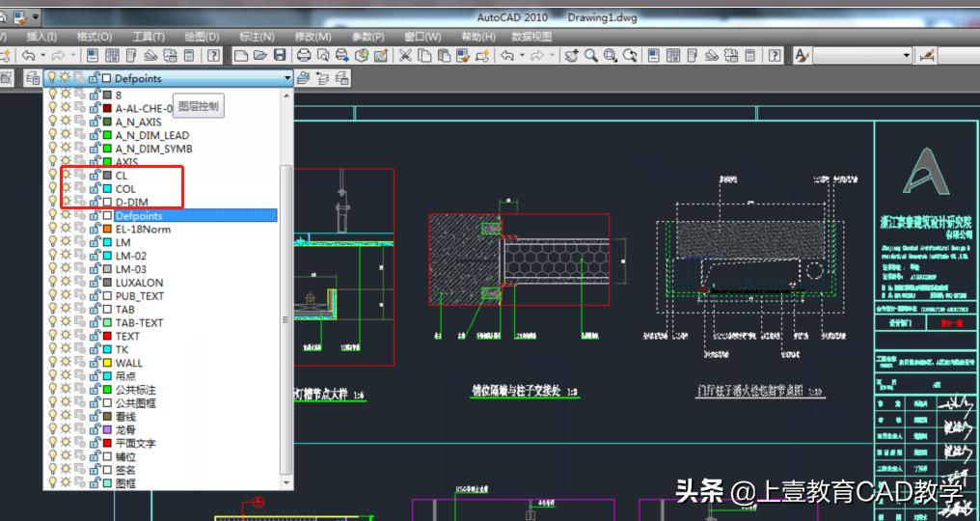Select the LUXALON layer entry
The height and width of the screenshot is (521, 980).
(x=139, y=283)
